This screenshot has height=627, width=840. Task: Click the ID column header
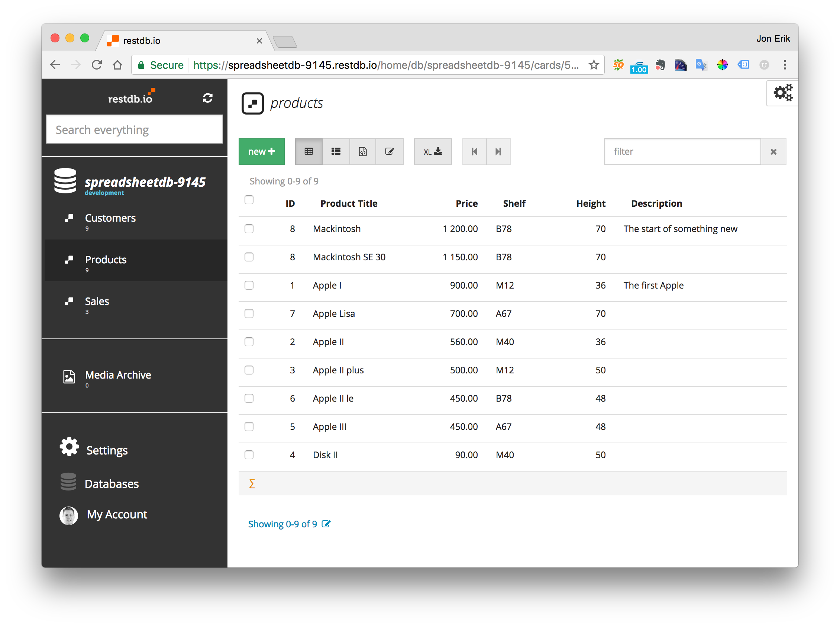(x=290, y=203)
